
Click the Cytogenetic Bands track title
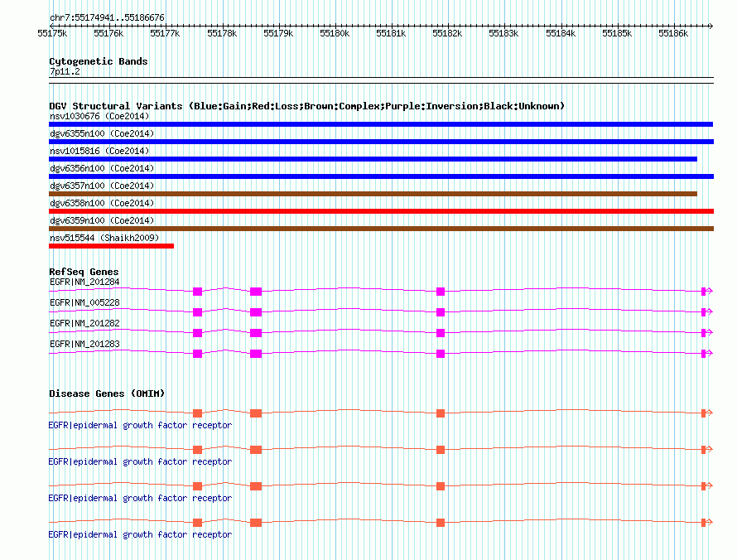point(99,61)
